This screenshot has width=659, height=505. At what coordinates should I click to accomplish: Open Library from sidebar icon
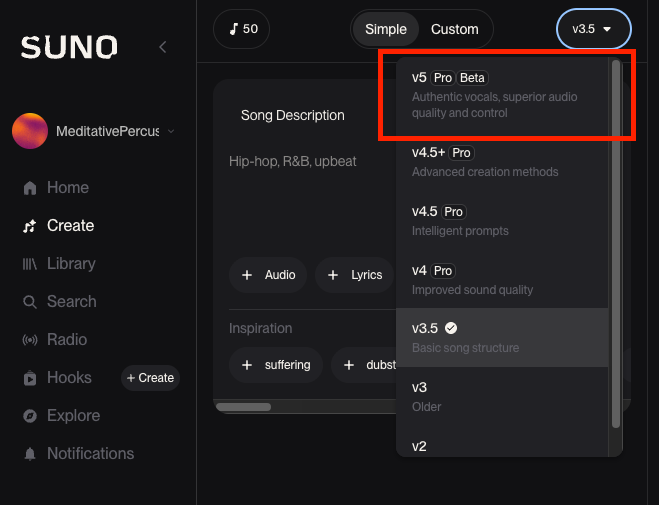[30, 264]
